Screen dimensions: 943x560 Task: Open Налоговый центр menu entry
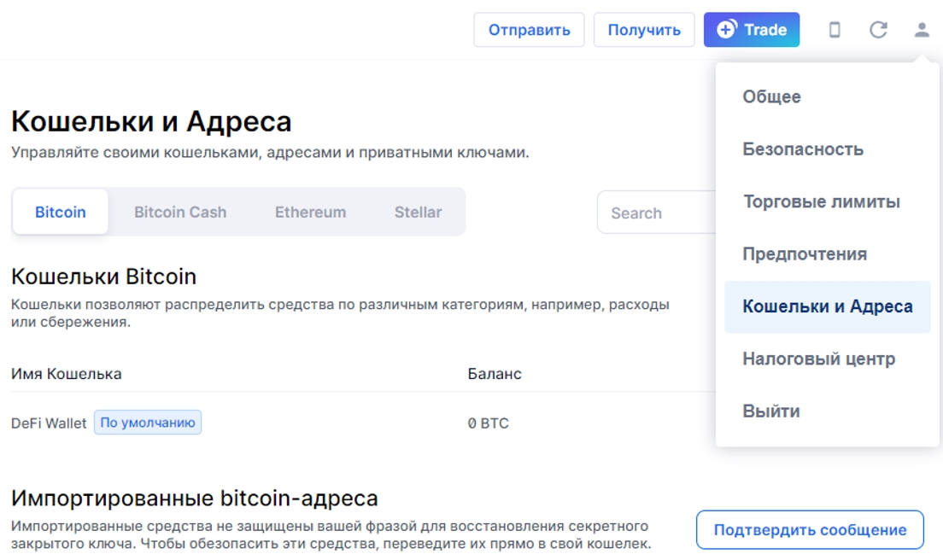click(x=828, y=359)
